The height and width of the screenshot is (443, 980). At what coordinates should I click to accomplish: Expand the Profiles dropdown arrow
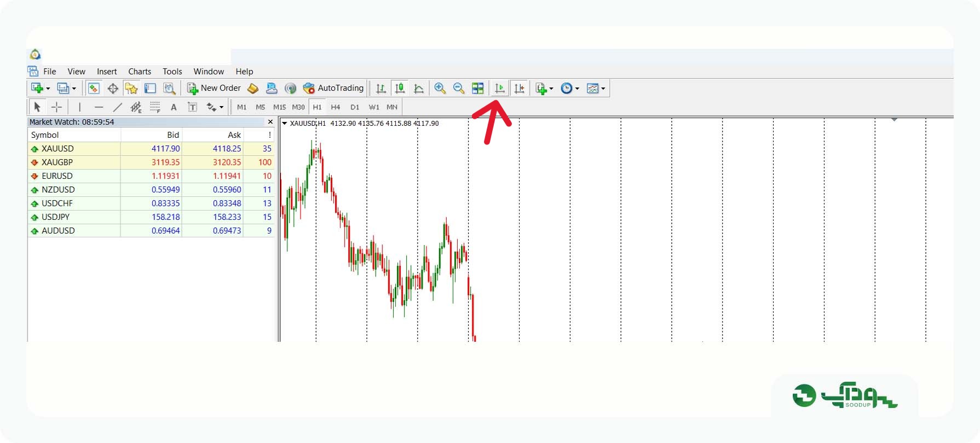click(x=74, y=89)
